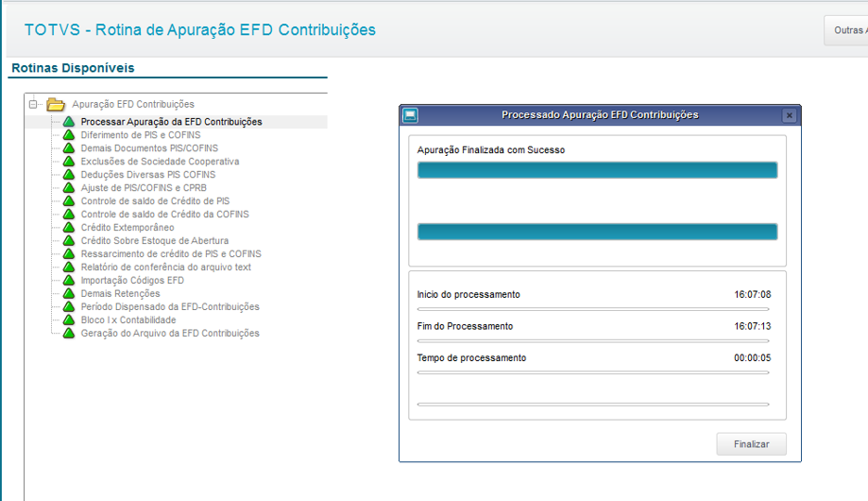Click the Inicio do processamento label

click(x=468, y=294)
